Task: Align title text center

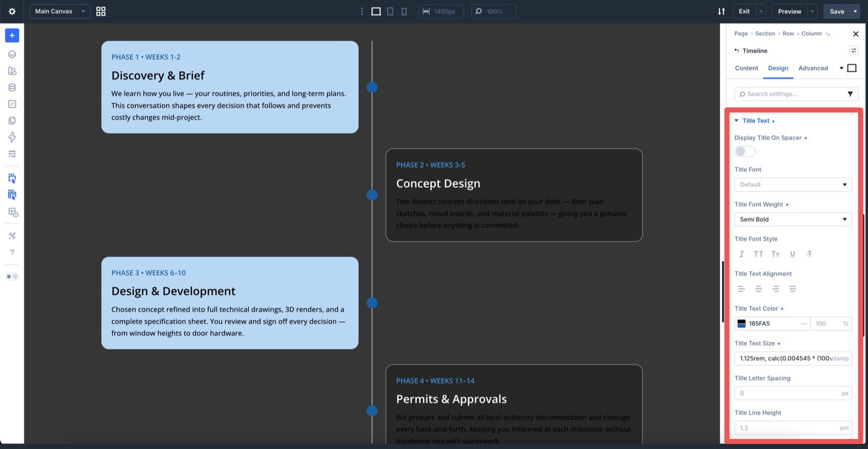Action: tap(758, 289)
